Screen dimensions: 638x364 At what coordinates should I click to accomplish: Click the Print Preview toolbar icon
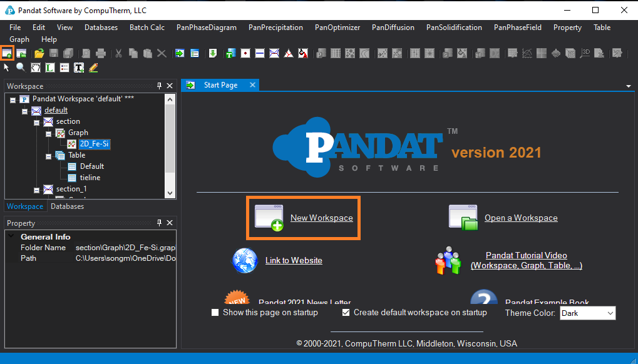[86, 53]
